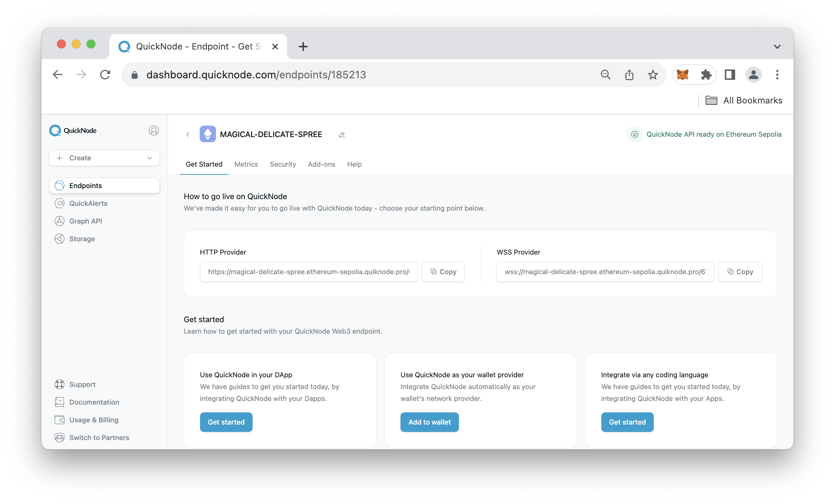Click Add to wallet button
The width and height of the screenshot is (835, 504).
(x=429, y=422)
